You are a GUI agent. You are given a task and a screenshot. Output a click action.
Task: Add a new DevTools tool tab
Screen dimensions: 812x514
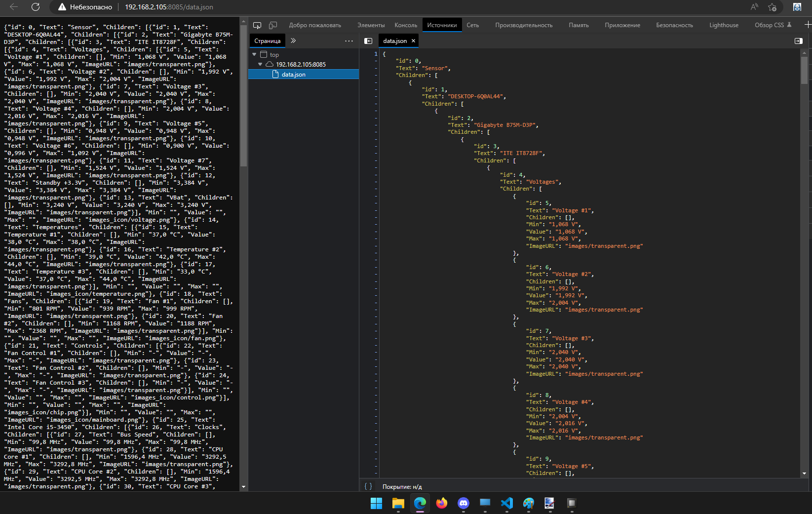(808, 25)
